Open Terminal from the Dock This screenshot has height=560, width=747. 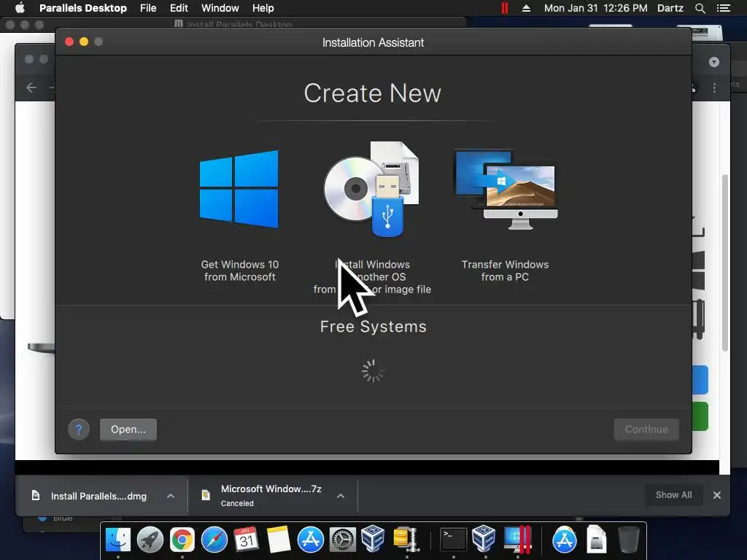(453, 540)
